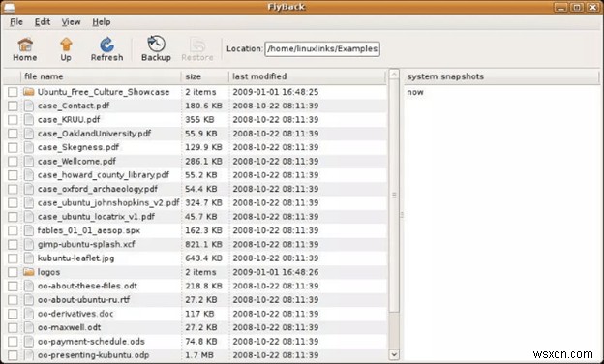Start a Backup from the toolbar
Viewport: 604px width, 364px height.
click(156, 49)
